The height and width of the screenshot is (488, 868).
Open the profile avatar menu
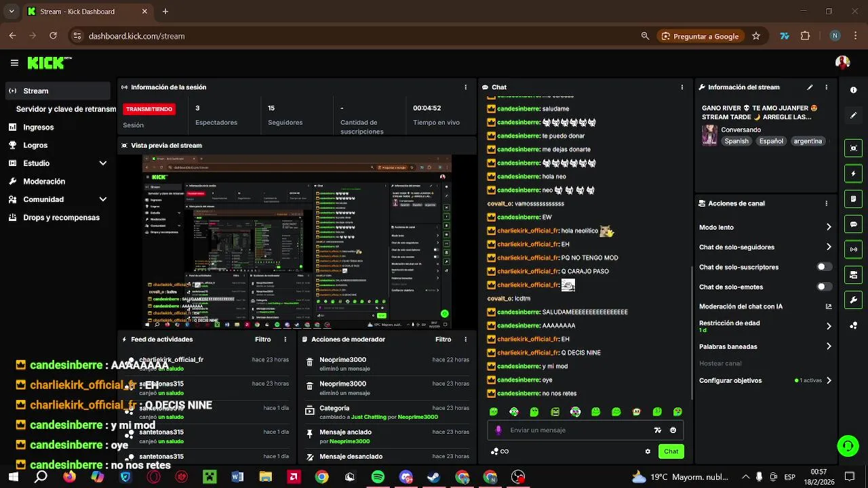842,62
